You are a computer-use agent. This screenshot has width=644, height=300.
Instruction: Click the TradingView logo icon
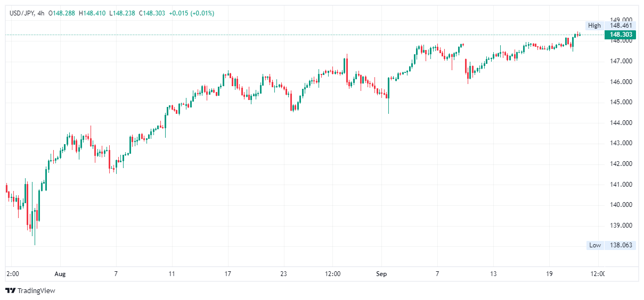pos(10,291)
